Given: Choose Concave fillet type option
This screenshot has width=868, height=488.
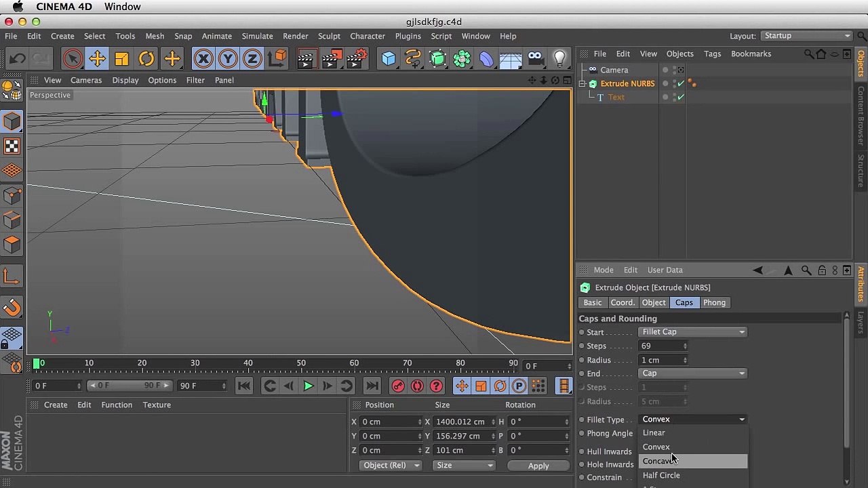Looking at the screenshot, I should click(692, 461).
